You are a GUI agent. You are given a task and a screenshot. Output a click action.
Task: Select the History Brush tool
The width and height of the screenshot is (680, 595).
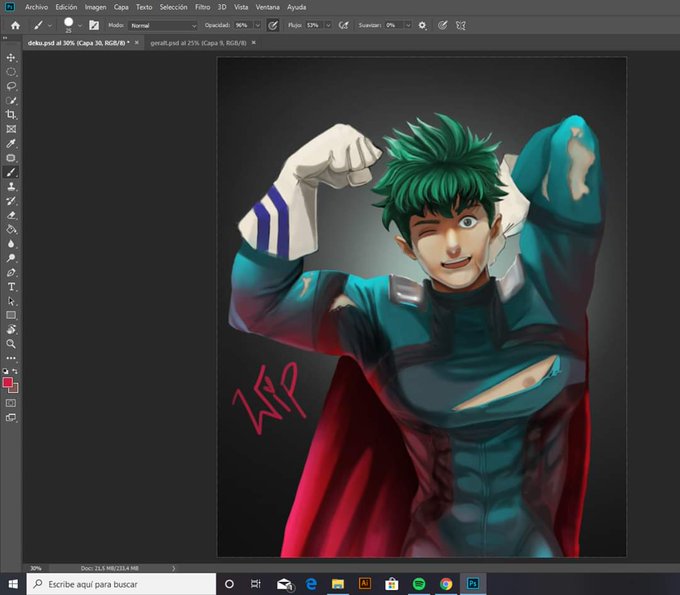click(x=11, y=201)
